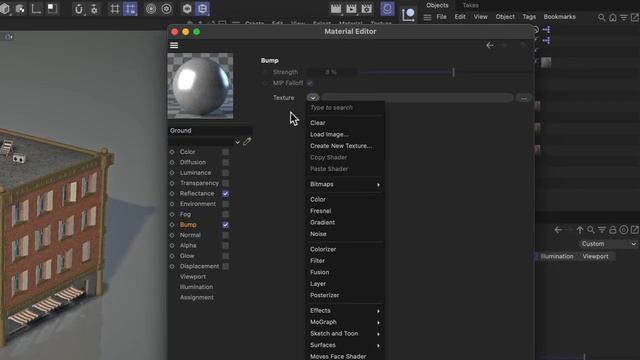Click the axis corner icon in toolbar
Viewport: 640px width, 360px height.
(x=36, y=9)
